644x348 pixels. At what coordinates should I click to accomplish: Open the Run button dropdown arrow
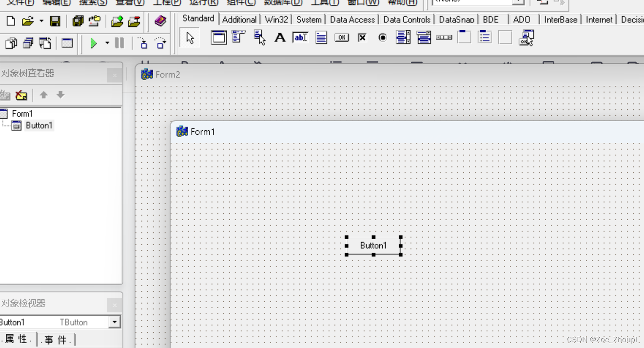click(107, 43)
